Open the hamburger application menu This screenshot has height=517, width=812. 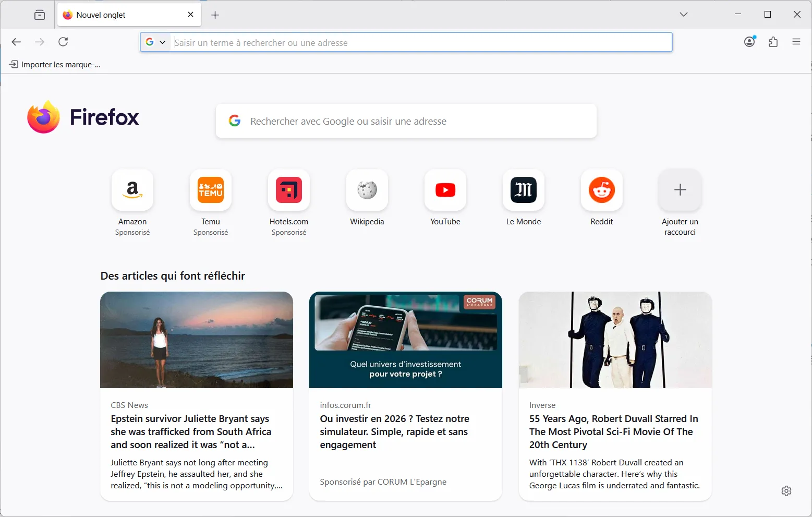(796, 42)
